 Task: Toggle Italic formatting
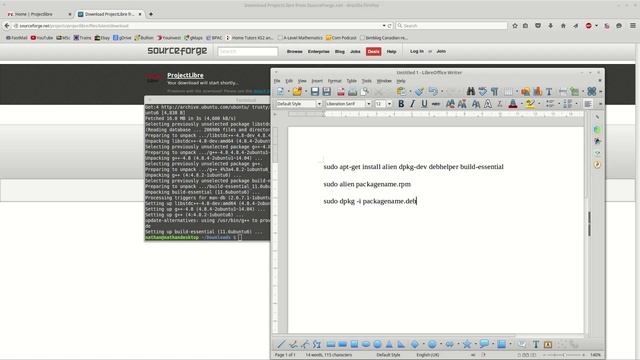point(412,104)
